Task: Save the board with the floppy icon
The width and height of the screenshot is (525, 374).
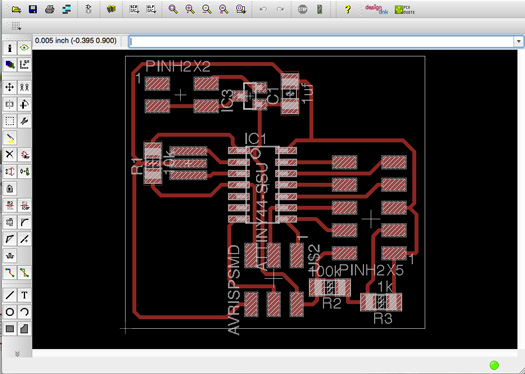Action: [33, 9]
